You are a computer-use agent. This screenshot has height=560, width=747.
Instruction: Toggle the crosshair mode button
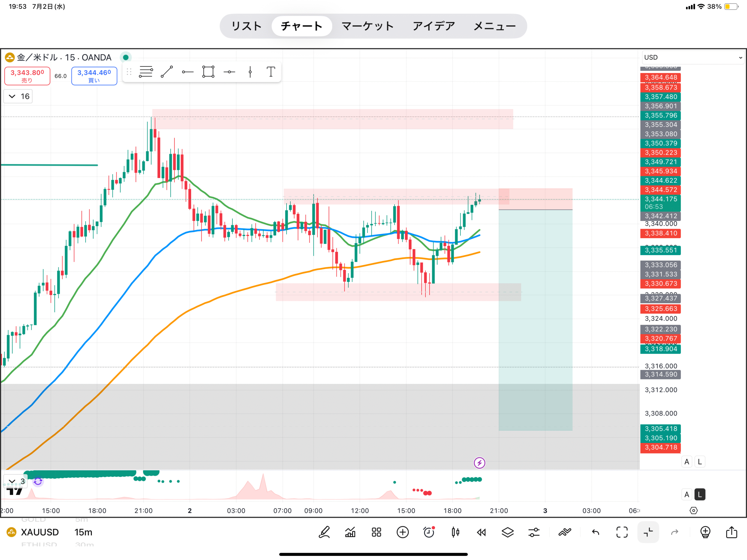point(648,532)
